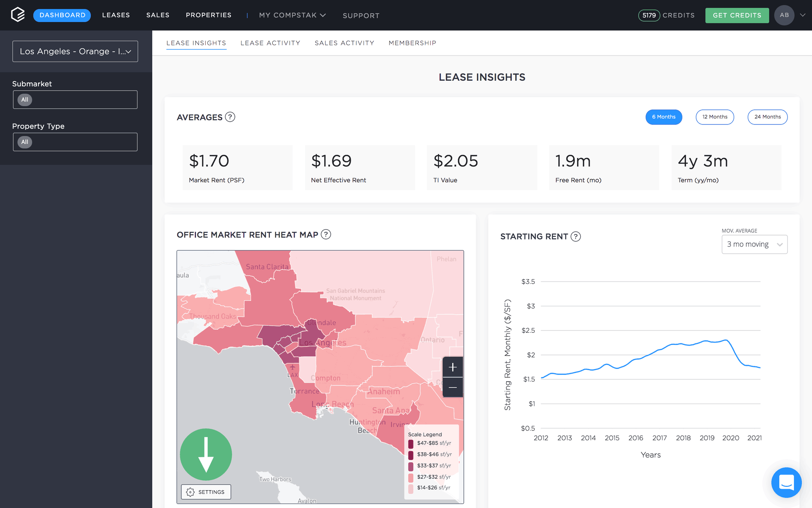
Task: Open the Membership tab
Action: click(412, 43)
